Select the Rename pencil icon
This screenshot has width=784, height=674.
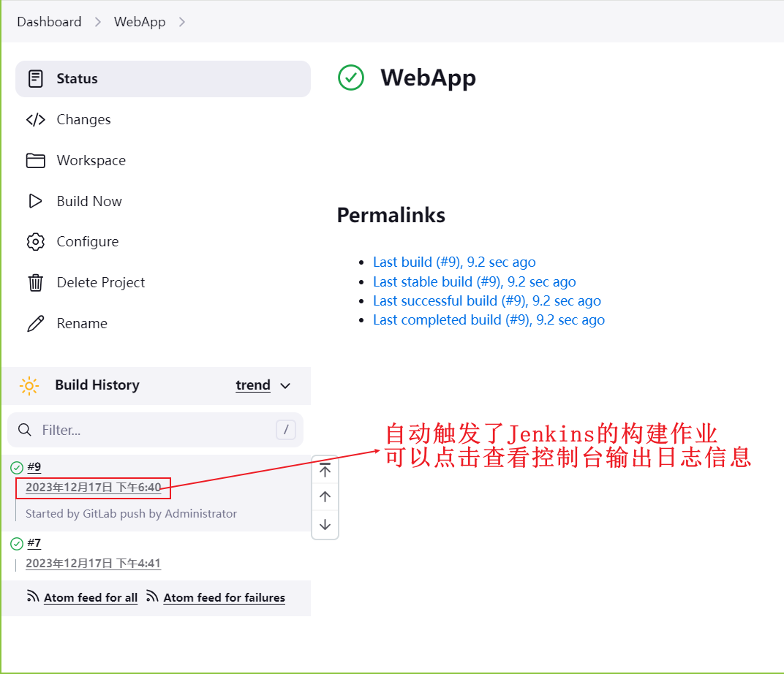(x=35, y=323)
